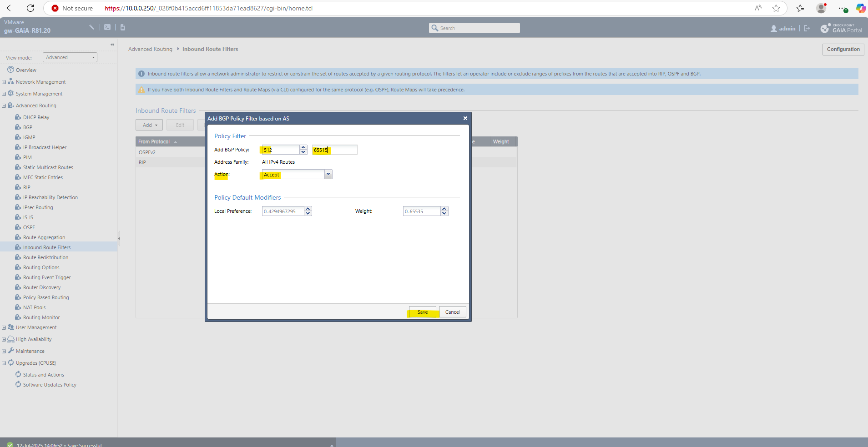This screenshot has height=447, width=868.
Task: Click the BGP policy ID field 512
Action: click(281, 150)
